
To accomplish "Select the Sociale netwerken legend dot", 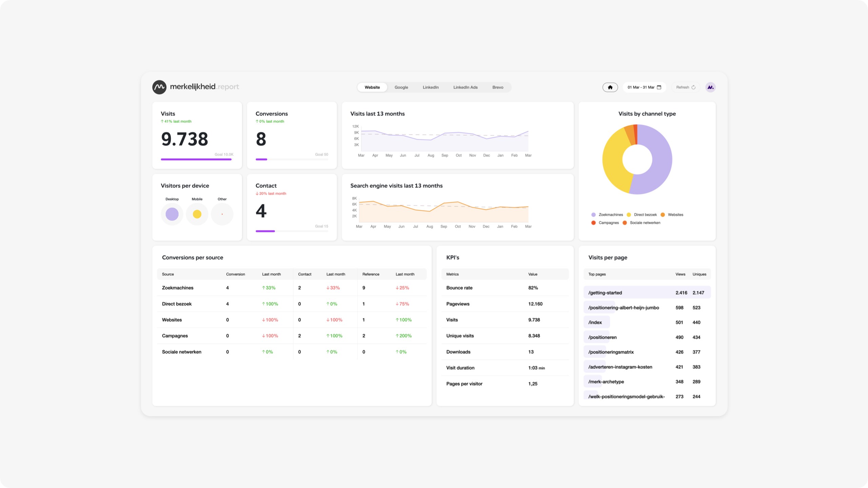I will tap(625, 223).
